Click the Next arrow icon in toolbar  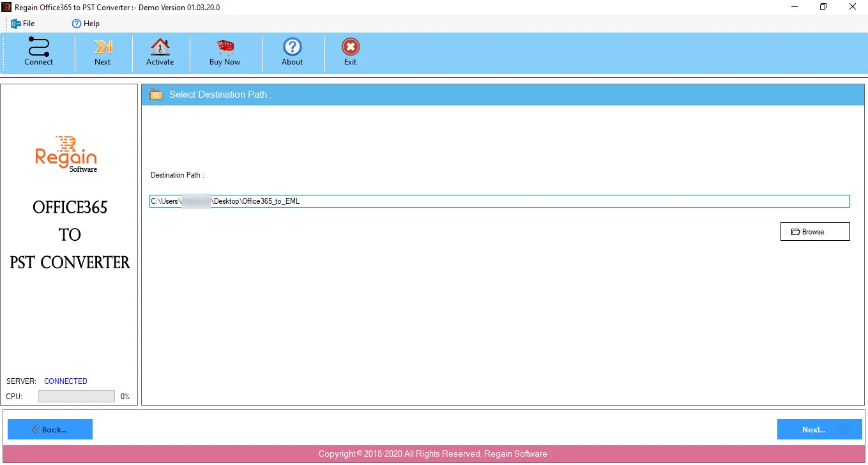(103, 47)
